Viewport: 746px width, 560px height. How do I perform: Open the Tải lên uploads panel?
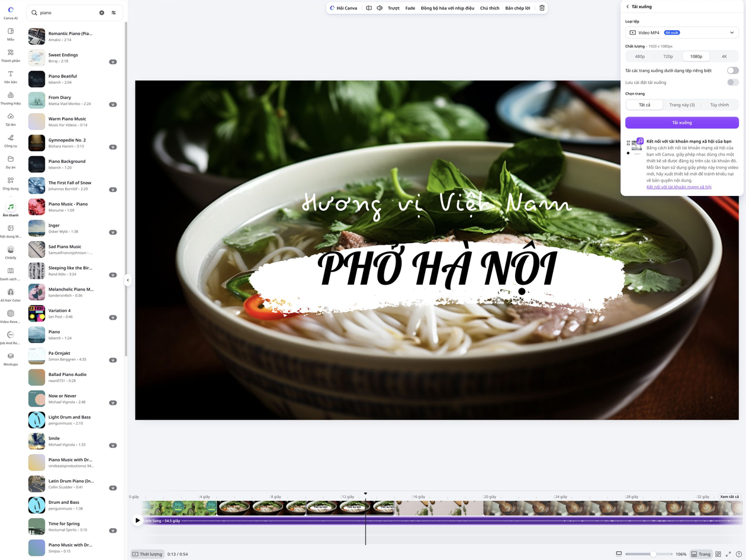11,119
